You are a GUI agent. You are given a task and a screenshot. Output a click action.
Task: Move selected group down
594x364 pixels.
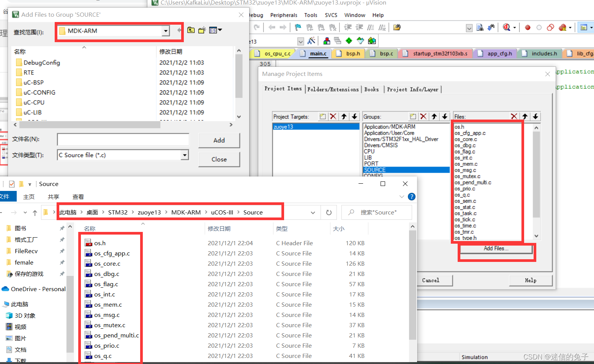pos(445,117)
